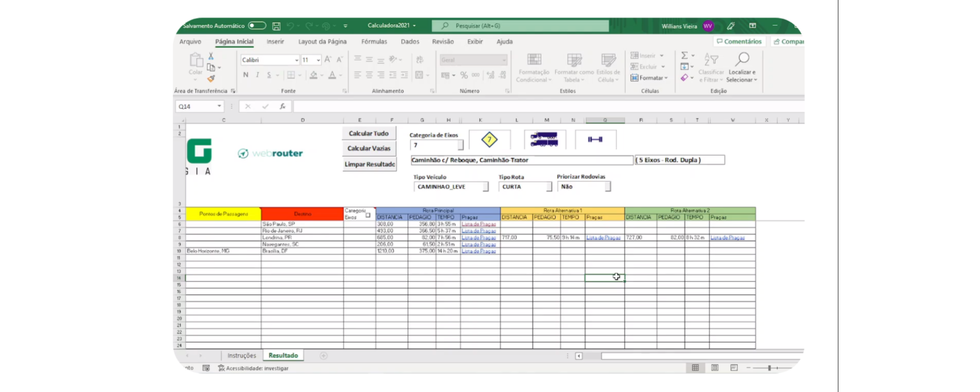Apply percent style format
980x392 pixels.
pyautogui.click(x=464, y=75)
